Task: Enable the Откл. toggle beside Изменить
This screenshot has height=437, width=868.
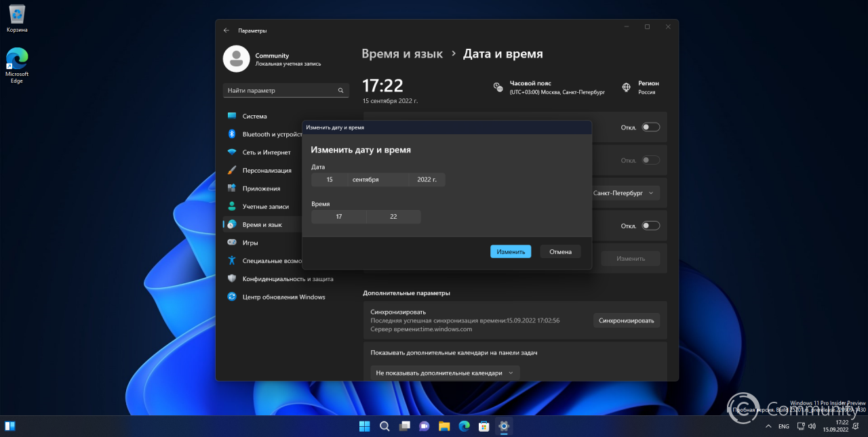Action: [x=650, y=225]
